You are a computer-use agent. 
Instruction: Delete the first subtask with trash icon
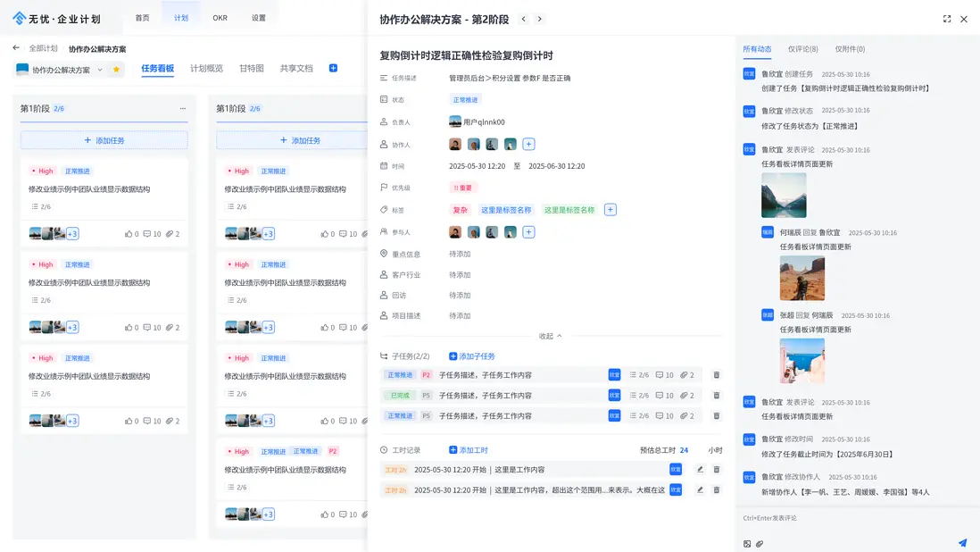(x=716, y=375)
